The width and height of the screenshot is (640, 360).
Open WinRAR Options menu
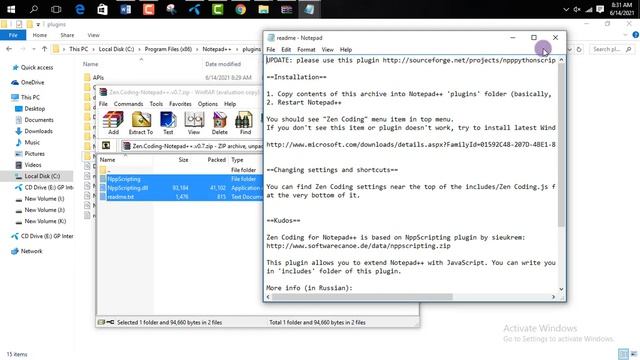point(208,104)
